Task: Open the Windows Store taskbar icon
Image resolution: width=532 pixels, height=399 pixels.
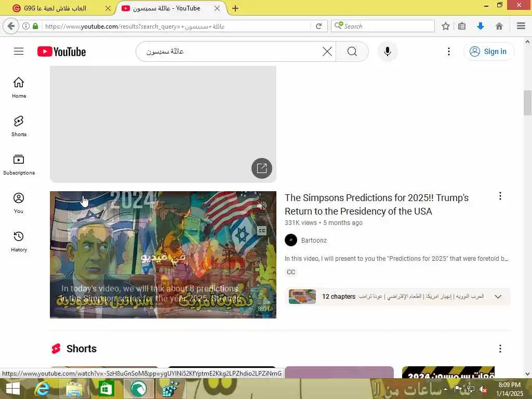Action: point(106,389)
